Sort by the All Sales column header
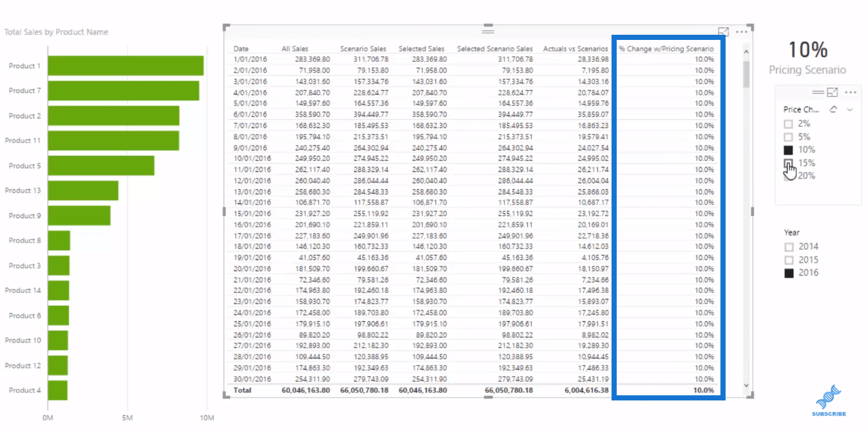 [295, 49]
